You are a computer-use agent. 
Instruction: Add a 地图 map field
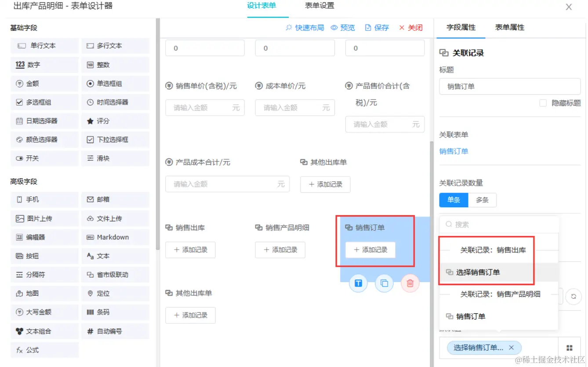[44, 294]
